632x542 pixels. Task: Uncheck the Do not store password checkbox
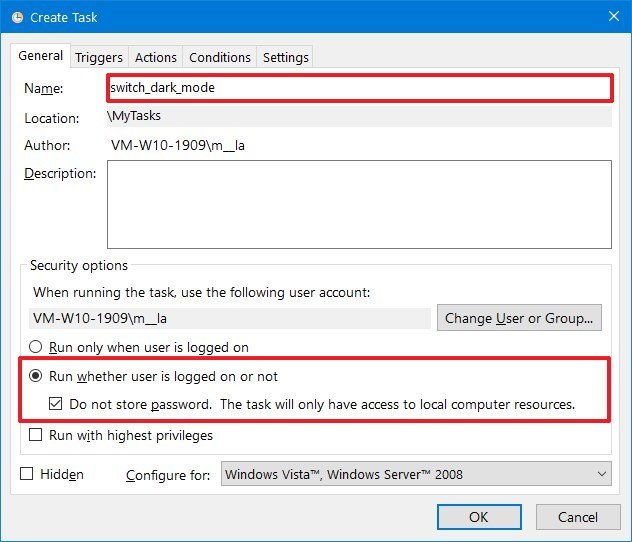[x=57, y=405]
